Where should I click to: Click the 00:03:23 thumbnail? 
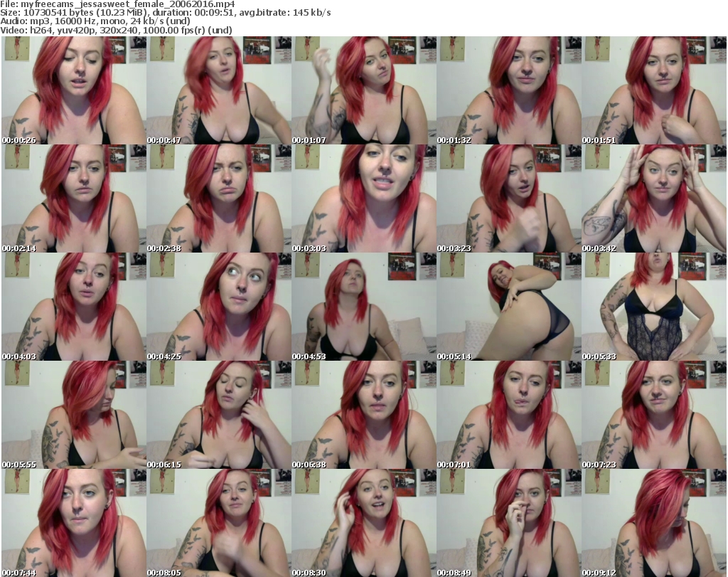click(x=509, y=198)
